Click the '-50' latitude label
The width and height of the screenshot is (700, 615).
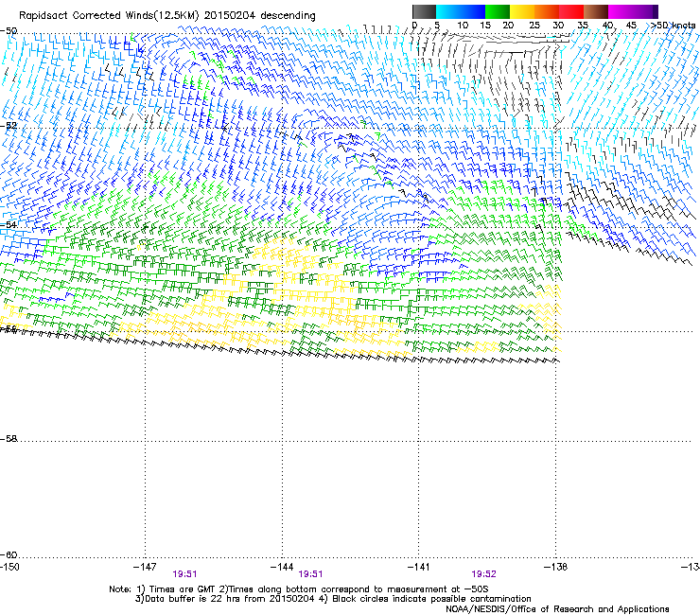tap(9, 31)
